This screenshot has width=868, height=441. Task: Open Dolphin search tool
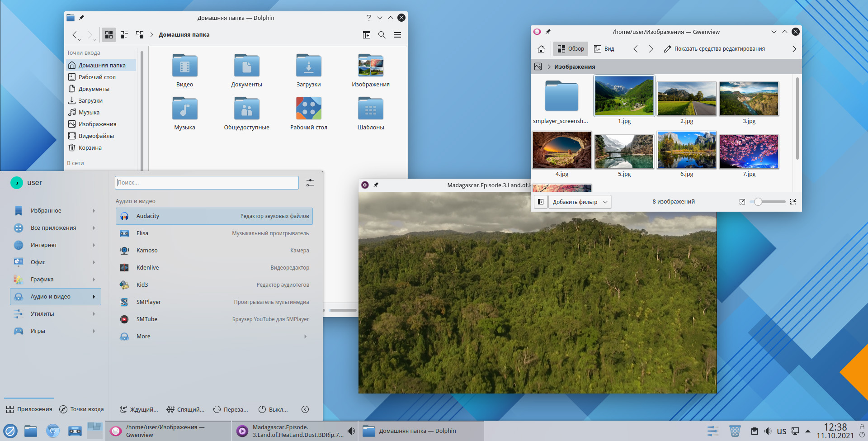382,35
